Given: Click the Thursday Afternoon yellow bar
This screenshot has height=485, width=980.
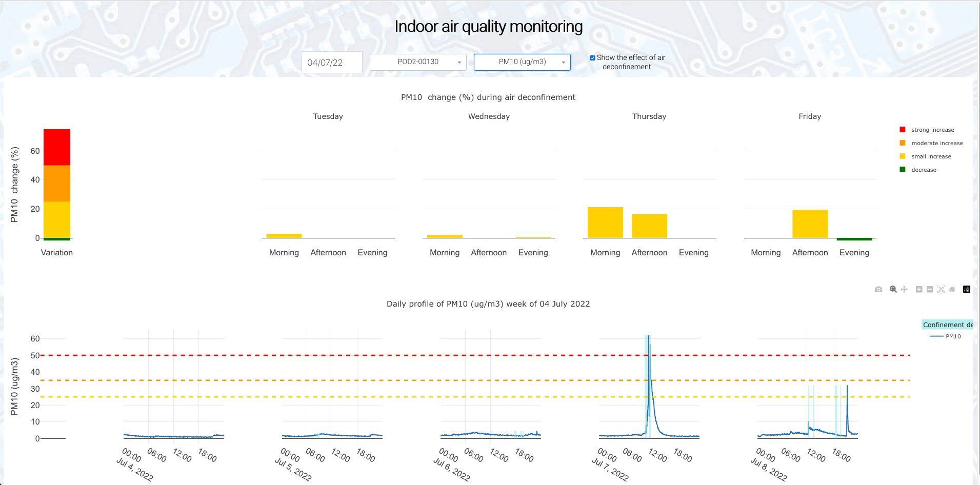Looking at the screenshot, I should (649, 226).
